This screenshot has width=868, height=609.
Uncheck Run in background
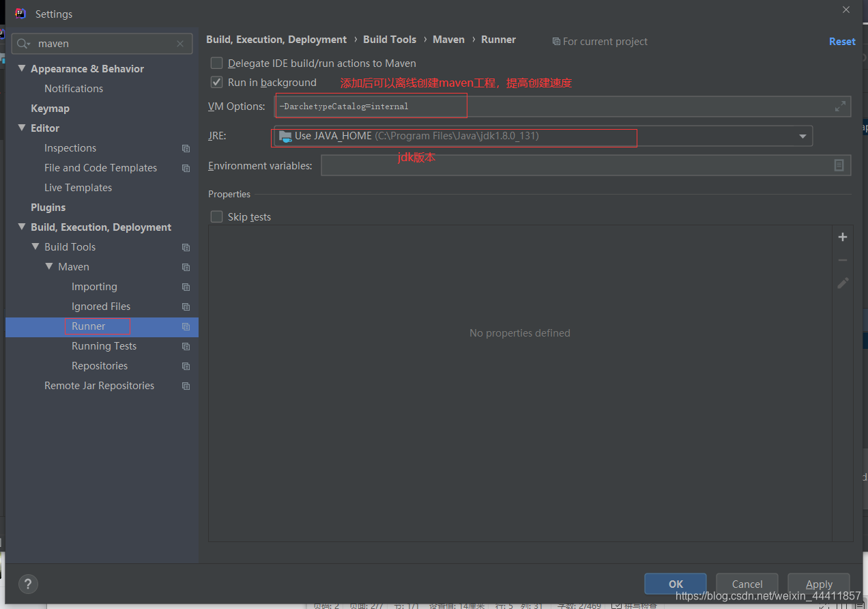(216, 82)
